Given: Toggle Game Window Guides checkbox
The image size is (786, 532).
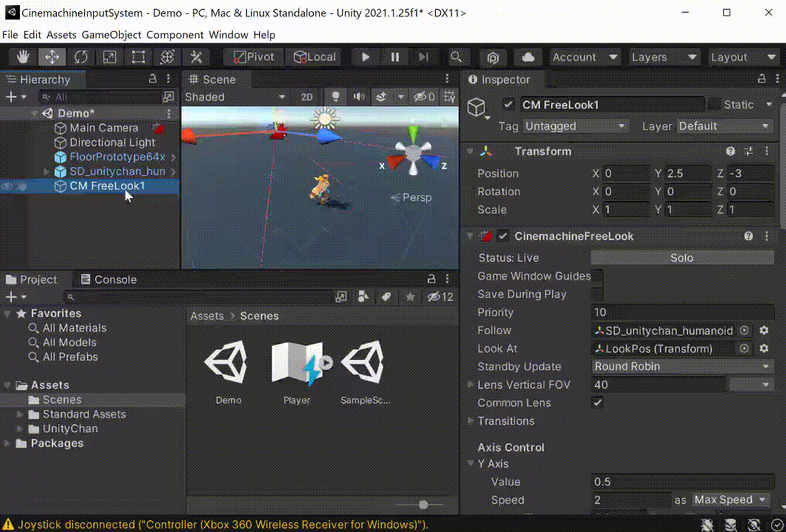Looking at the screenshot, I should [597, 276].
